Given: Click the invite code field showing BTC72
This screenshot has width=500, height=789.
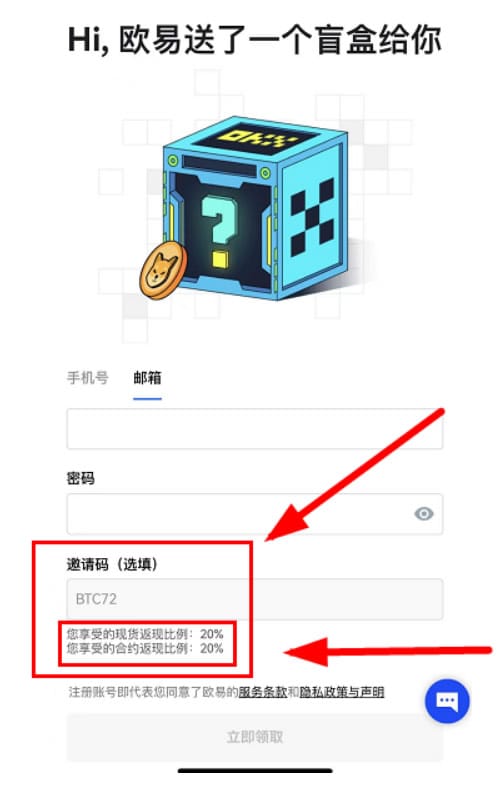Looking at the screenshot, I should [255, 599].
